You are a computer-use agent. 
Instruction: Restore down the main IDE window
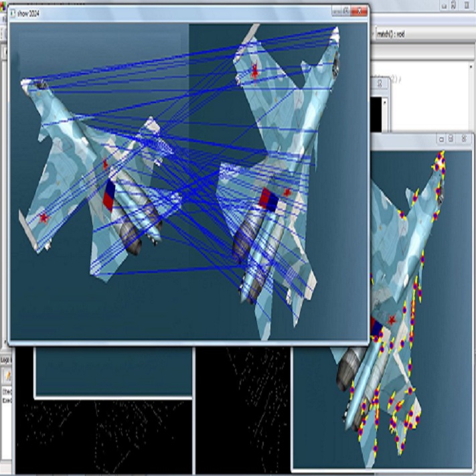pos(453,5)
